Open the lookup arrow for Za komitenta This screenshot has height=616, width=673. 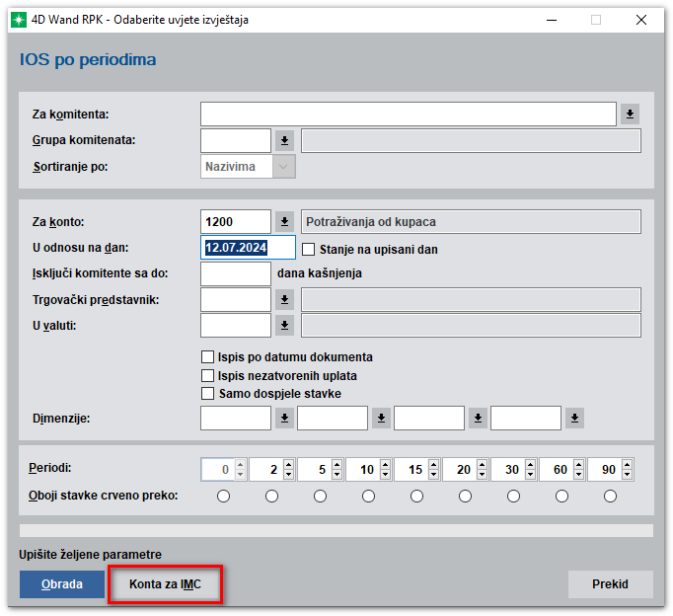pyautogui.click(x=631, y=115)
